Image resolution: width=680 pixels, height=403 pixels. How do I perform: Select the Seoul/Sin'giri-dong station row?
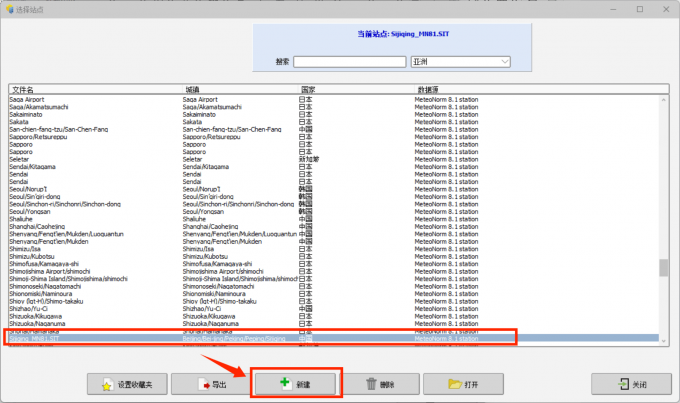[334, 197]
